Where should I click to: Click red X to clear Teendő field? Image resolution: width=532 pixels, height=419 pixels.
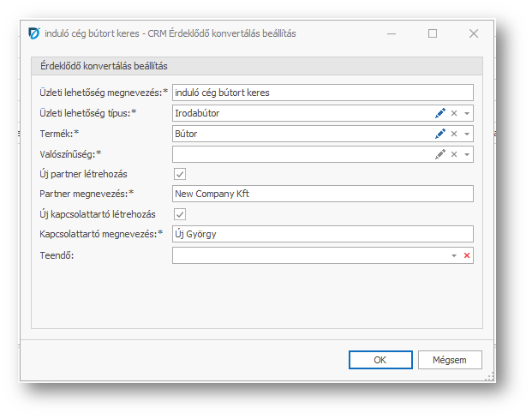(x=467, y=255)
